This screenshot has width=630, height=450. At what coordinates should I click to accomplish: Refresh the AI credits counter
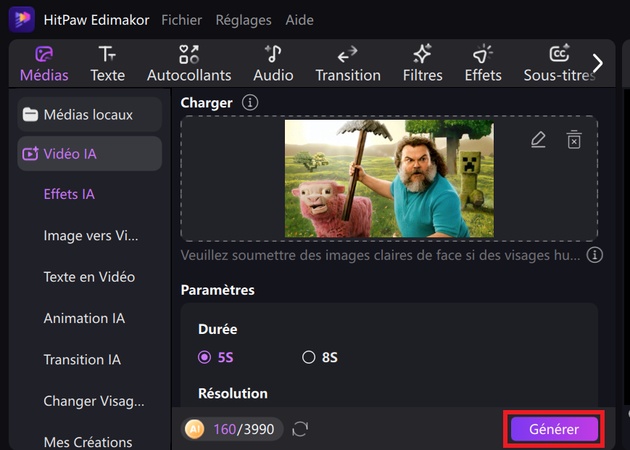[x=300, y=429]
